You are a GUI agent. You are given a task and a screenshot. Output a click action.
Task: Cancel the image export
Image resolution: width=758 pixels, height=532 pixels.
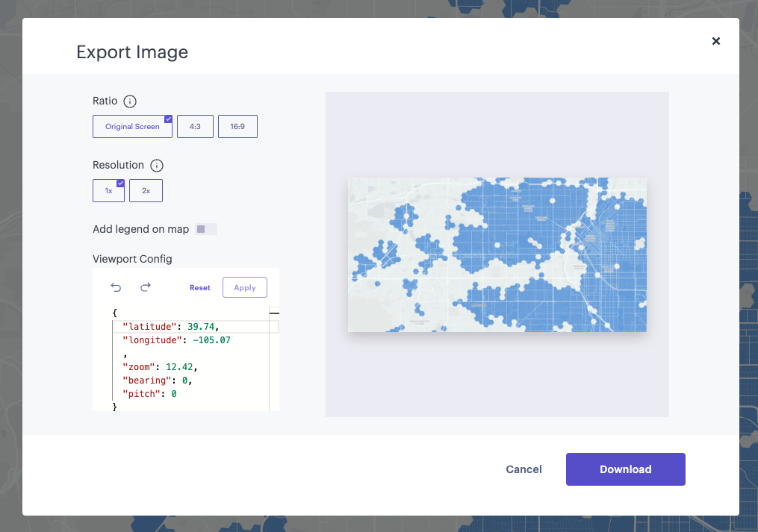click(x=524, y=469)
